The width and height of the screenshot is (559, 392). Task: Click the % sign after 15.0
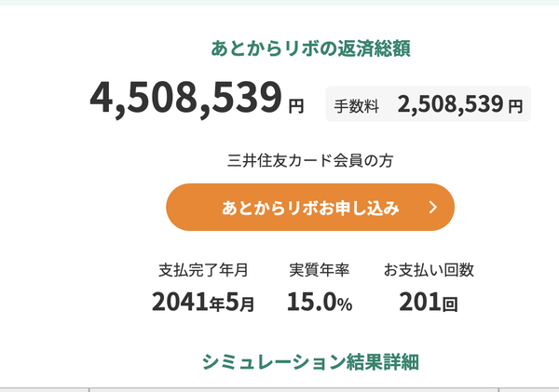coord(345,304)
